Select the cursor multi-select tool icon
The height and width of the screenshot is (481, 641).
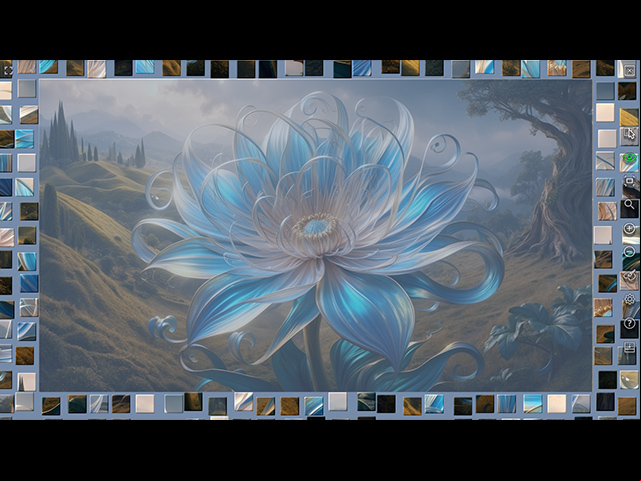630,134
